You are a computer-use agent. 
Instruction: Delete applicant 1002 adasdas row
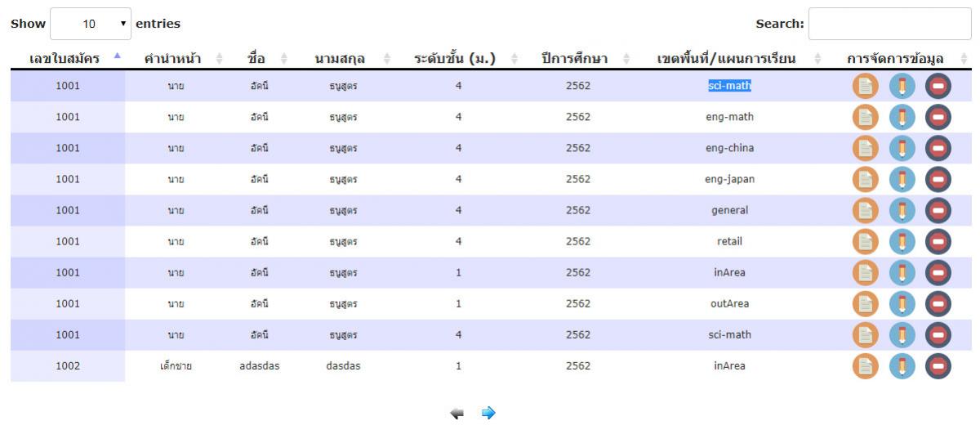coord(938,365)
